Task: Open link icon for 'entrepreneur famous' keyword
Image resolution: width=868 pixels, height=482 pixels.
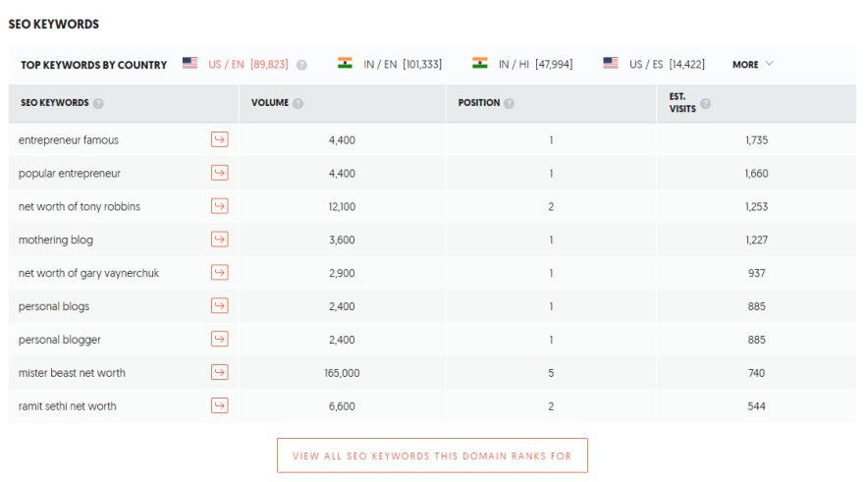Action: tap(219, 139)
